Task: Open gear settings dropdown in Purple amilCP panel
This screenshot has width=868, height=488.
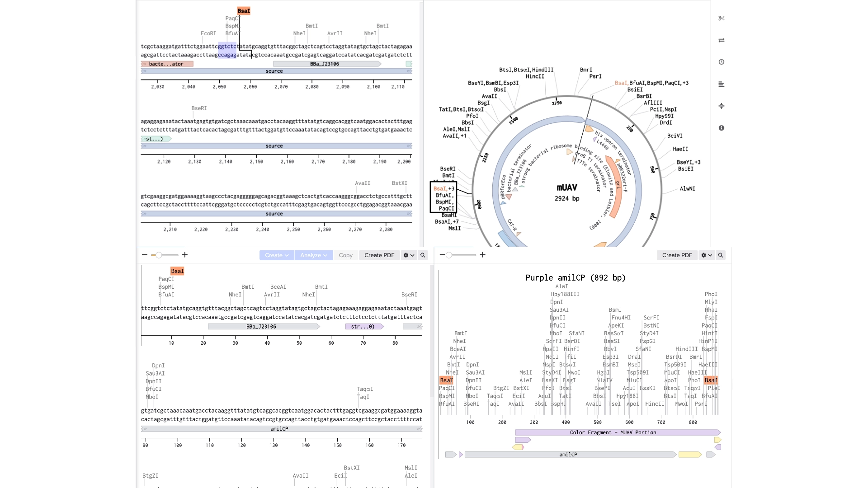Action: [x=707, y=255]
